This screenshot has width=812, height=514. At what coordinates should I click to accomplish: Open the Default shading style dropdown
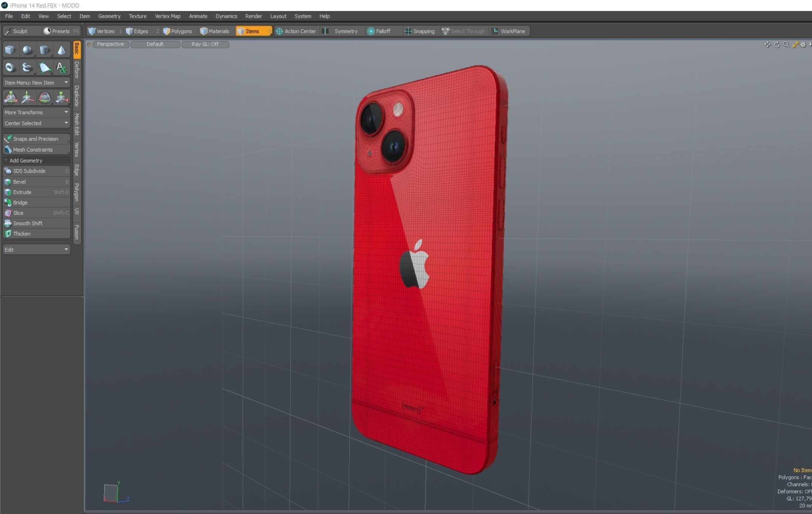[x=155, y=44]
